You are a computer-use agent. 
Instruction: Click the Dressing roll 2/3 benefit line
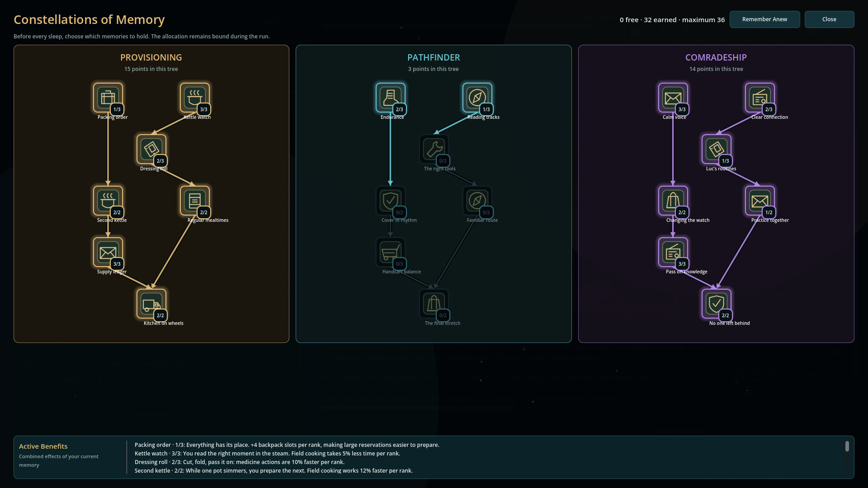click(x=239, y=462)
